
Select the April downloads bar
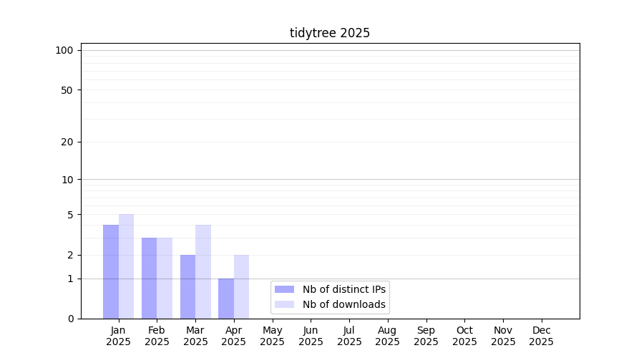[x=241, y=286]
